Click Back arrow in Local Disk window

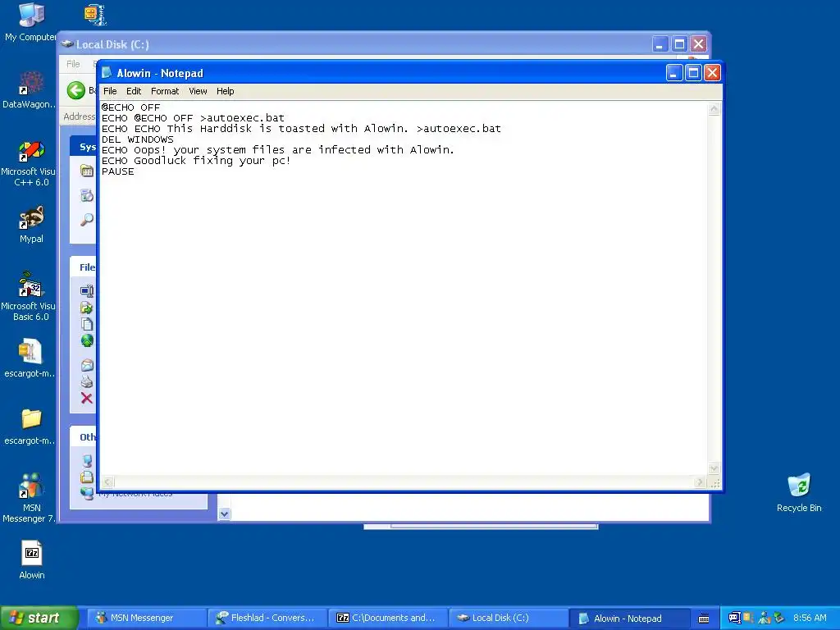tap(76, 90)
